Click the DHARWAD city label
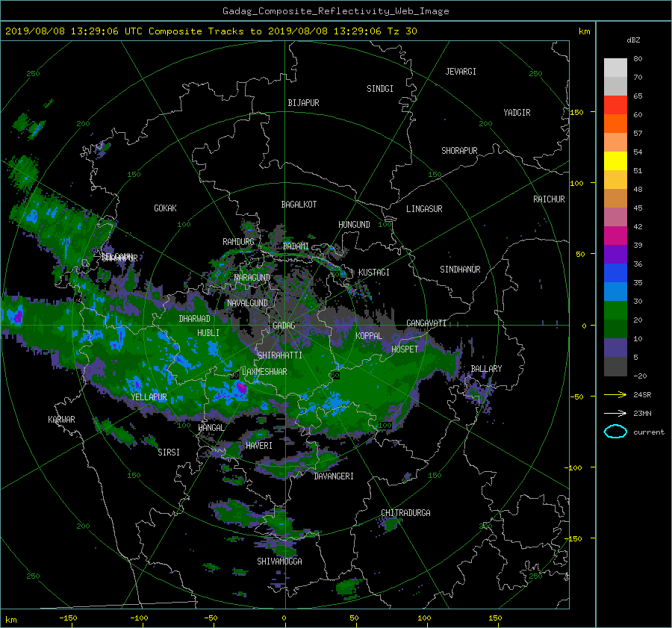Viewport: 672px width, 628px height. 195,319
